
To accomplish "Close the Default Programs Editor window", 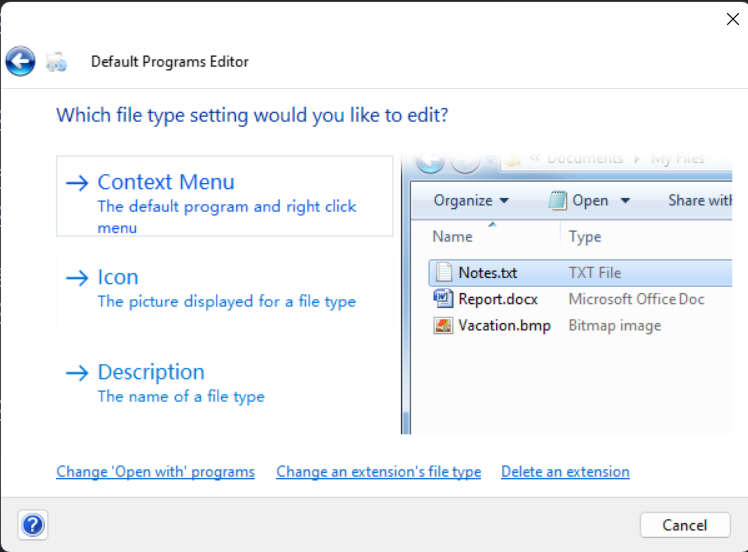I will click(732, 17).
